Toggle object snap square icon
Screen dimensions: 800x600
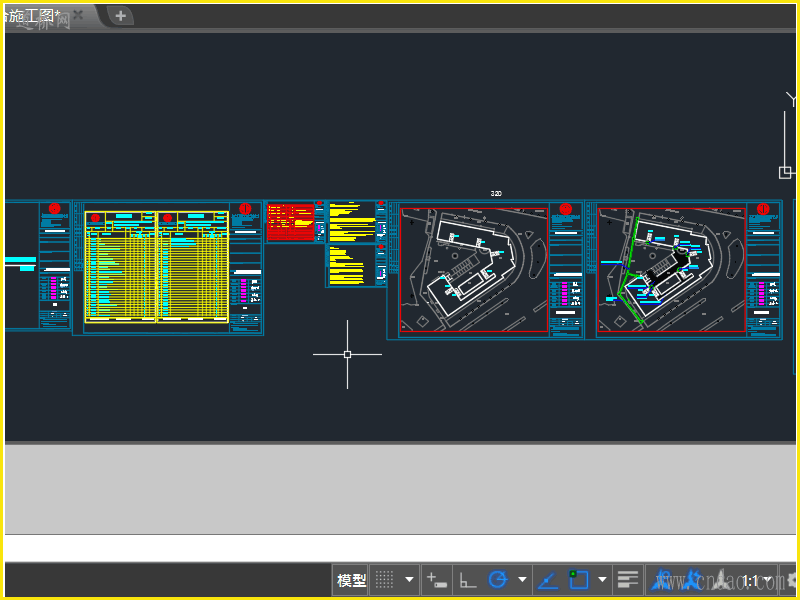579,580
